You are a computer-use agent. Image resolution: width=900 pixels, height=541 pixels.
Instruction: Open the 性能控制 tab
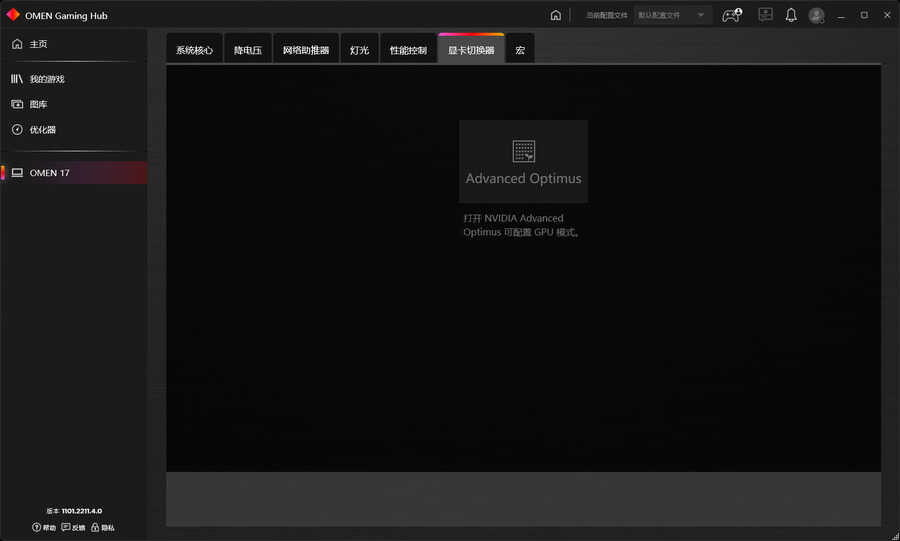(x=408, y=50)
